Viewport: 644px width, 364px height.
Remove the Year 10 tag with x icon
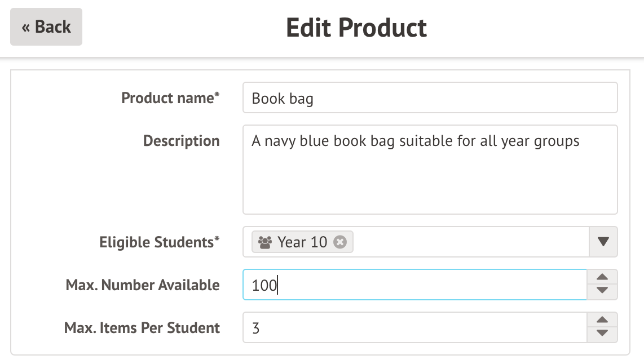coord(339,242)
